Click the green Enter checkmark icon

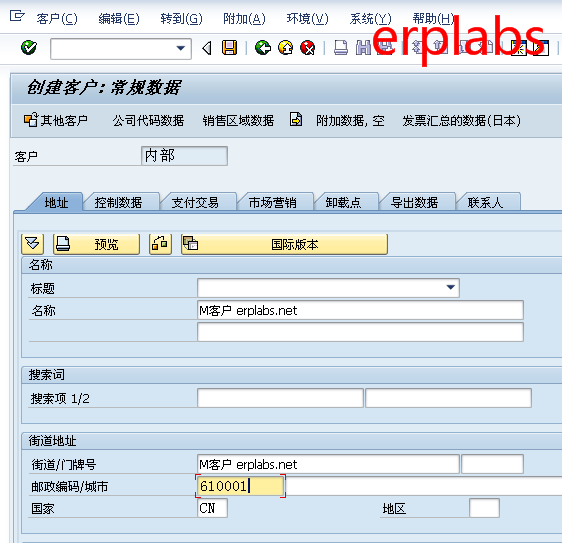point(29,48)
